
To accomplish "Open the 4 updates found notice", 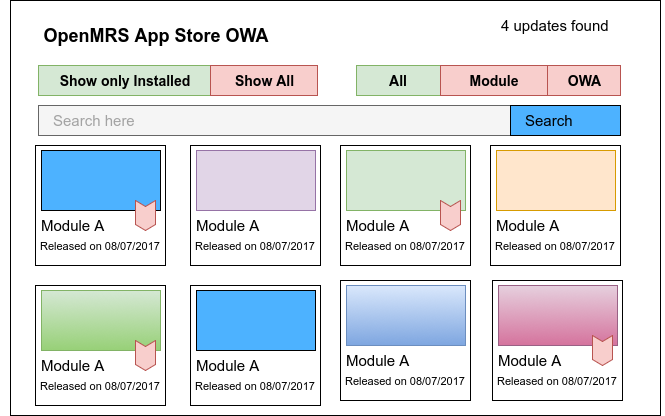I will coord(554,26).
